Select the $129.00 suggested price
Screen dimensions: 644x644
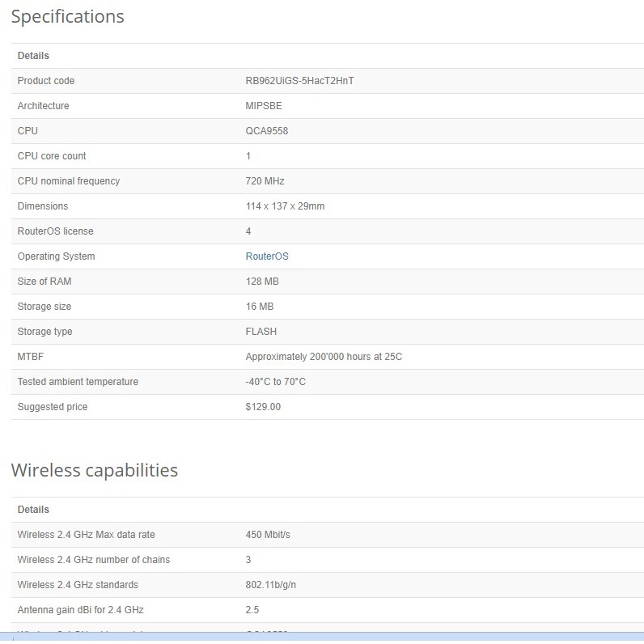click(263, 407)
